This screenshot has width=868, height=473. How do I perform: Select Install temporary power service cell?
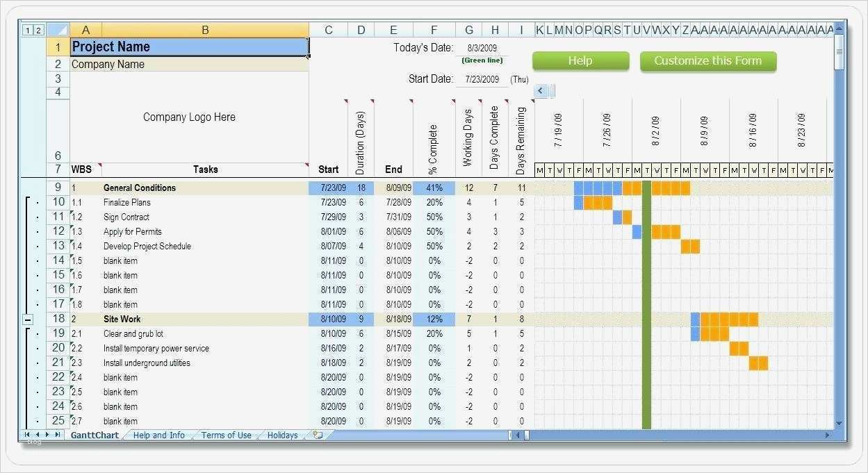click(x=205, y=348)
